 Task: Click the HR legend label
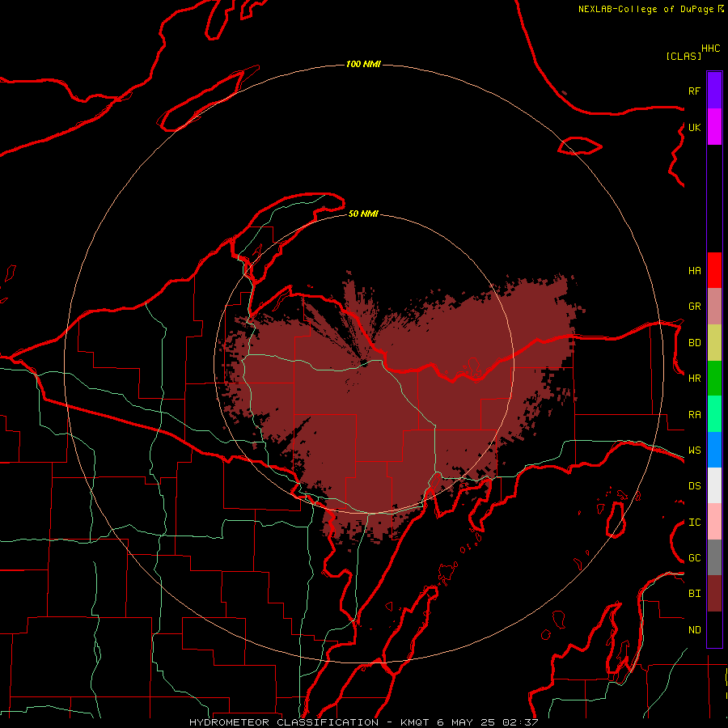click(x=694, y=379)
